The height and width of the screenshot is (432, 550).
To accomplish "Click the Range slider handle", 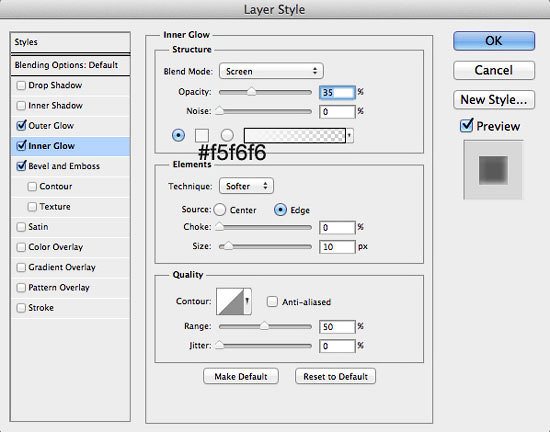I will (x=264, y=326).
